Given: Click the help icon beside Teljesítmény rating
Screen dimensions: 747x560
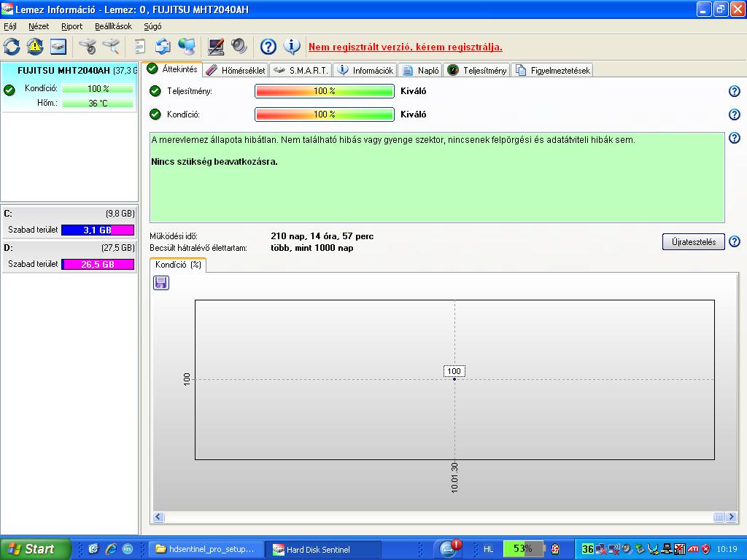Looking at the screenshot, I should click(x=734, y=91).
